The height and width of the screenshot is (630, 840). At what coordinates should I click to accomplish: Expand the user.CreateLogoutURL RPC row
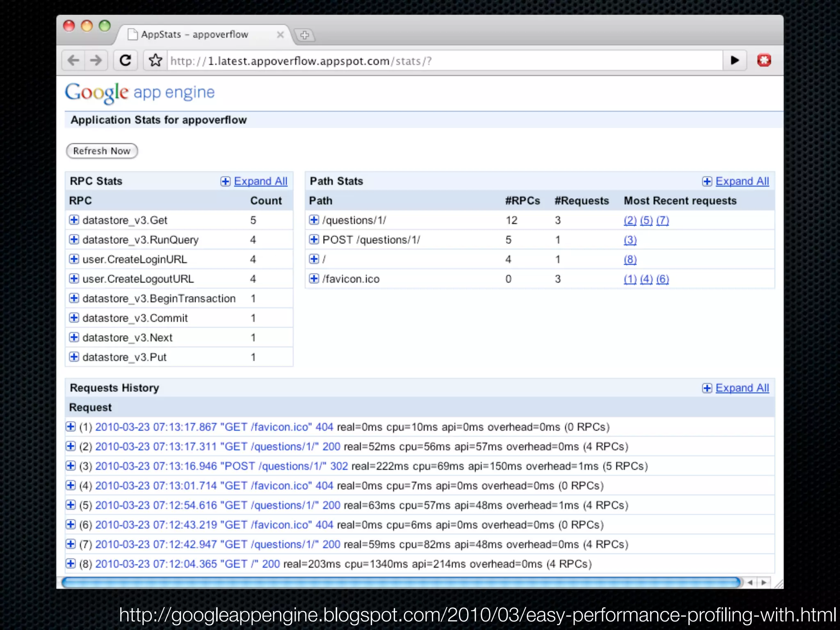pyautogui.click(x=74, y=279)
